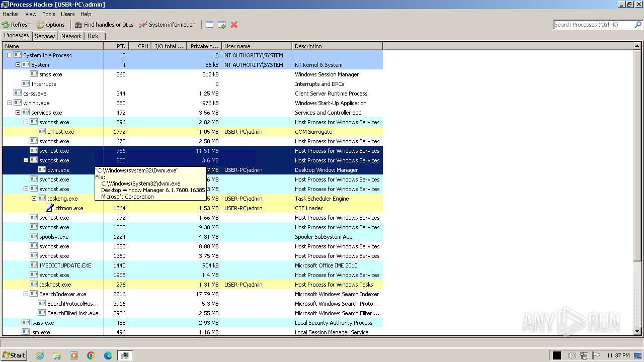Select the Processes tab
Image resolution: width=644 pixels, height=362 pixels.
click(x=17, y=36)
